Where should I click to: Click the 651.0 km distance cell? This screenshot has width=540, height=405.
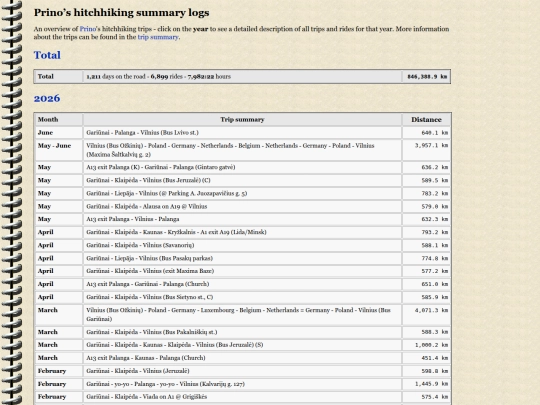[x=426, y=284]
